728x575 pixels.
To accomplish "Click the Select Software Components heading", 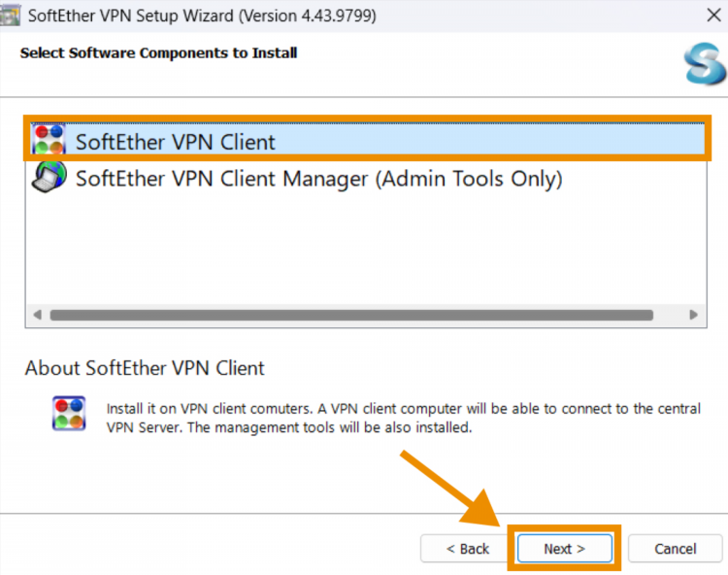I will click(x=158, y=53).
